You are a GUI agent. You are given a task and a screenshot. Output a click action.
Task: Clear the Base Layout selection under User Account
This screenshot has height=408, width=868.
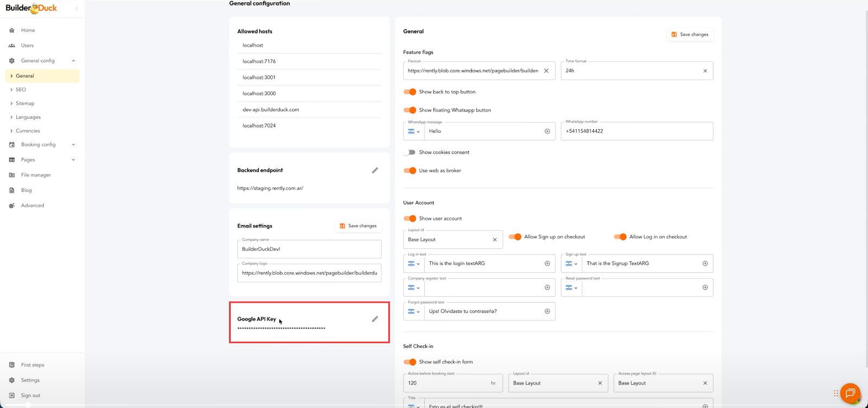coord(494,240)
